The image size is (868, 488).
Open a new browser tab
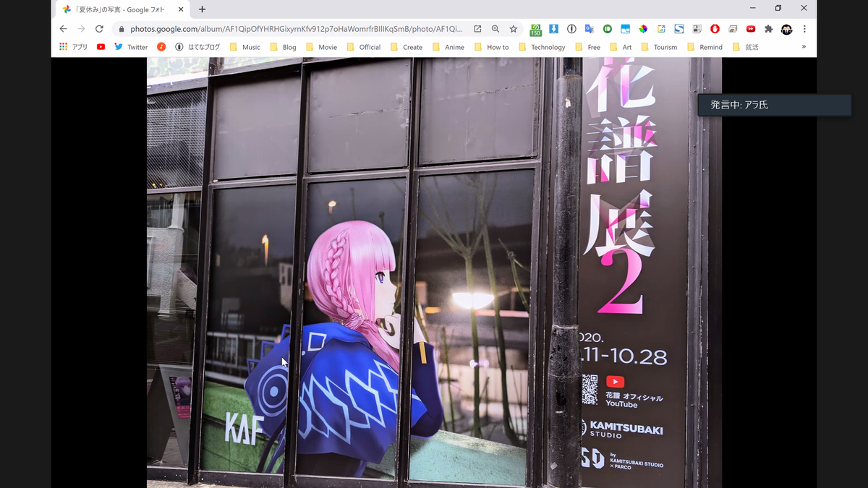(202, 9)
